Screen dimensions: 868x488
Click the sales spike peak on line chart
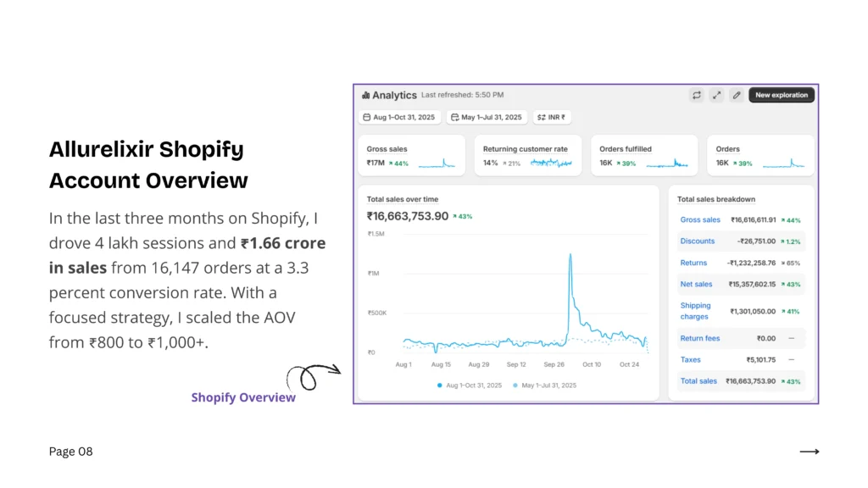pos(570,254)
